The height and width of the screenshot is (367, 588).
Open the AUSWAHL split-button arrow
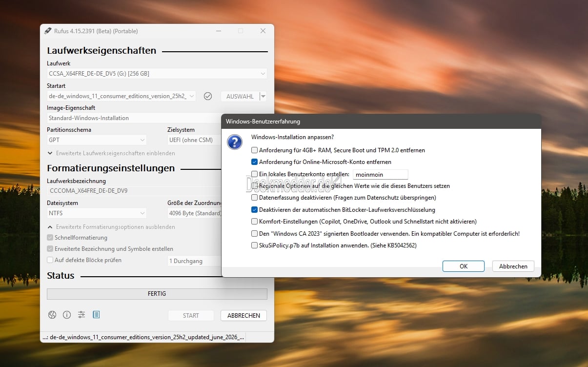point(264,96)
